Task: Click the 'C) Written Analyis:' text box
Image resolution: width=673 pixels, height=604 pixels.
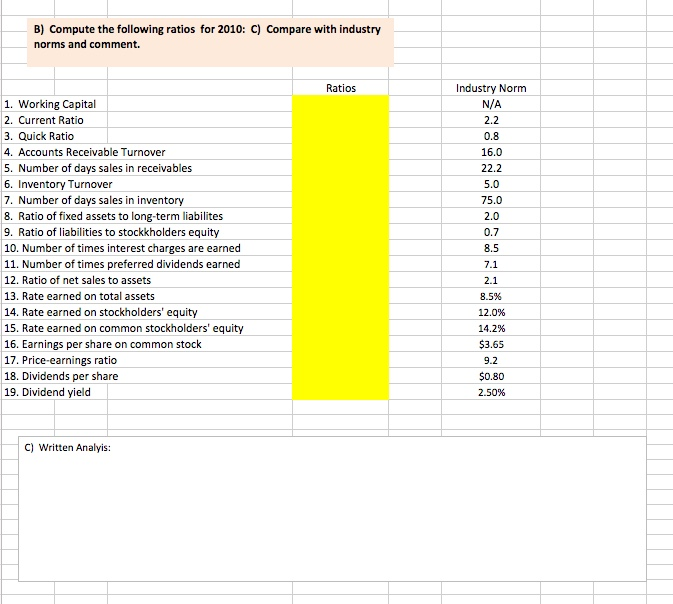Action: point(332,509)
